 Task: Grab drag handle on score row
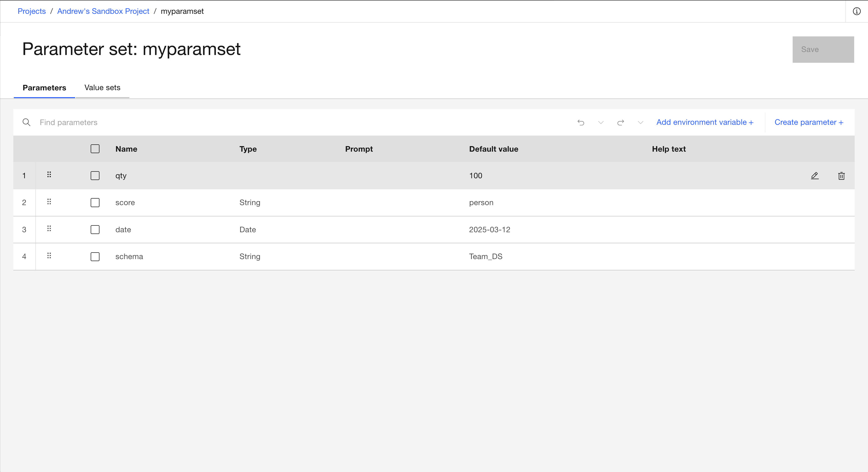(x=49, y=201)
